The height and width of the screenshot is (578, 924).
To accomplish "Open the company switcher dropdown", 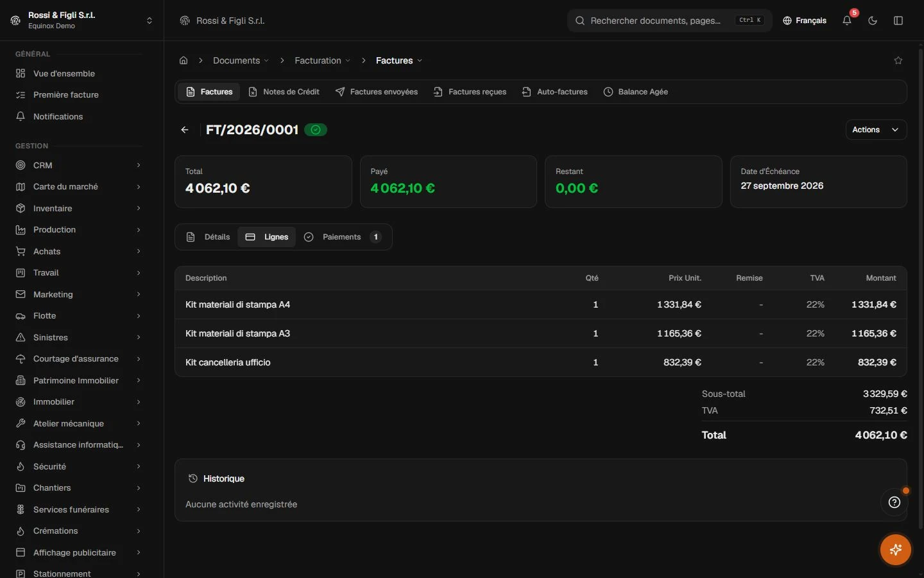I will tap(150, 21).
